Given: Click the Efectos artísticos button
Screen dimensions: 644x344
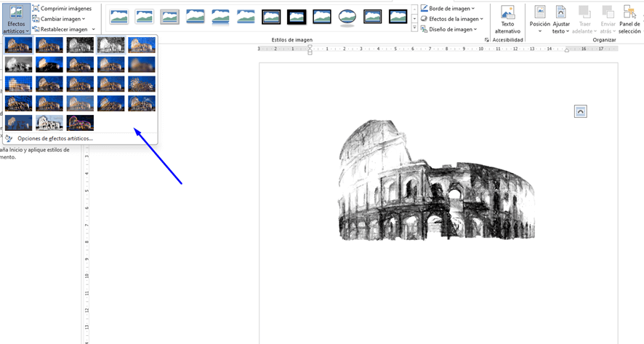Looking at the screenshot, I should click(15, 18).
